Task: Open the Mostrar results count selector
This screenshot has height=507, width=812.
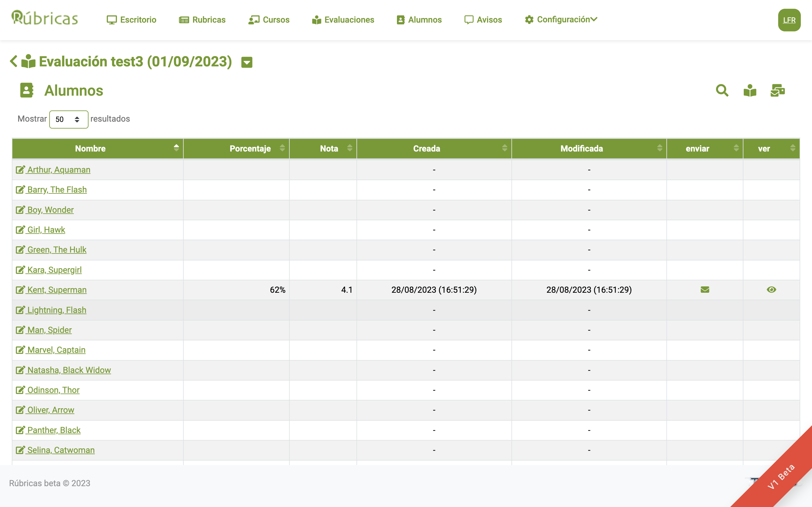Action: 69,120
